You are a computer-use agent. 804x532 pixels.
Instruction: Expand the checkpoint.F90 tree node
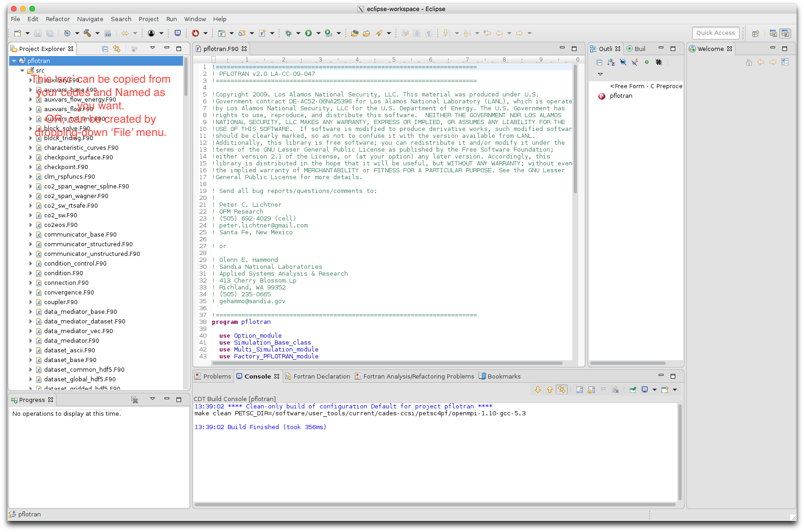click(31, 167)
